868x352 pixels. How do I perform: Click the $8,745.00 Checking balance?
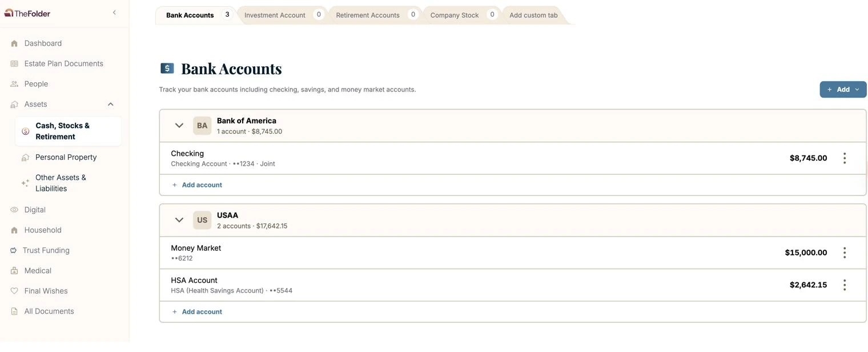pos(808,158)
